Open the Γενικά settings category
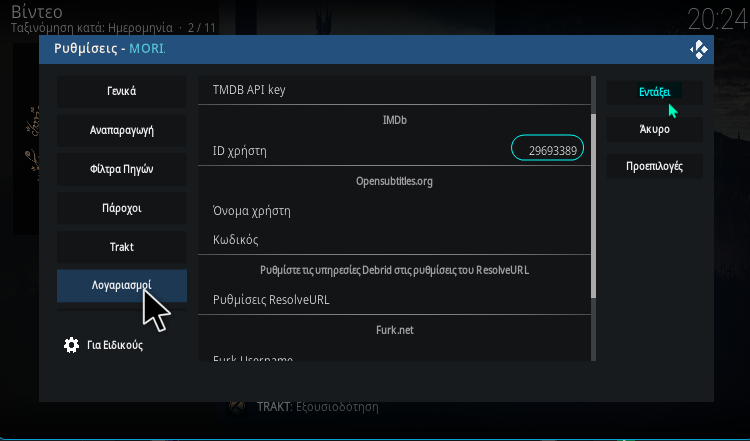This screenshot has width=750, height=441. tap(121, 91)
